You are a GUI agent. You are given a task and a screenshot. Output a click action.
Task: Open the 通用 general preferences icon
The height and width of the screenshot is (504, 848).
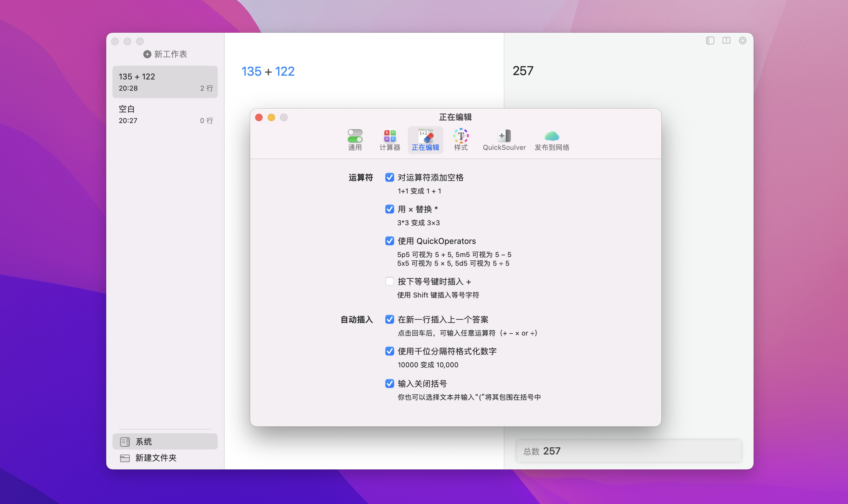[355, 139]
